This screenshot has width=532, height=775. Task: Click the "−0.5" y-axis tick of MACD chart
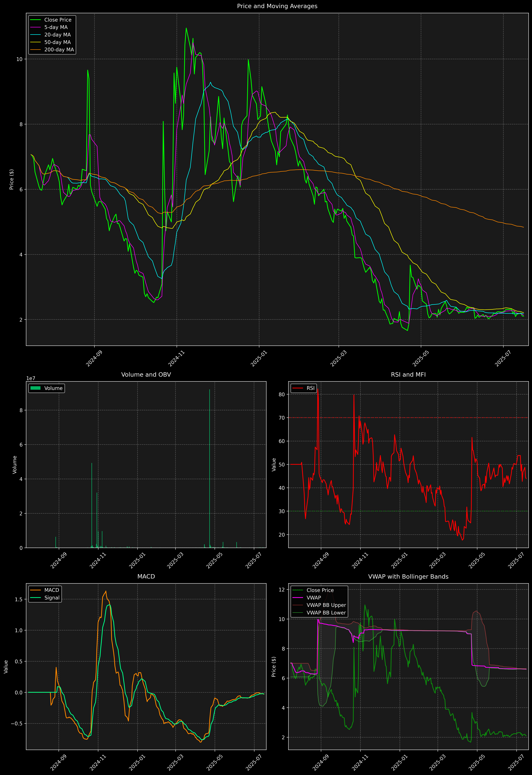coord(17,724)
